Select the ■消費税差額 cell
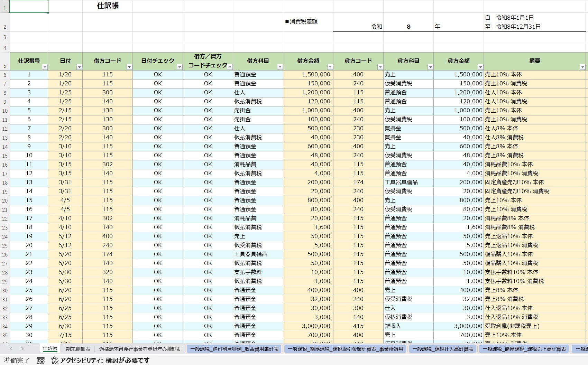The image size is (588, 365). (x=308, y=22)
